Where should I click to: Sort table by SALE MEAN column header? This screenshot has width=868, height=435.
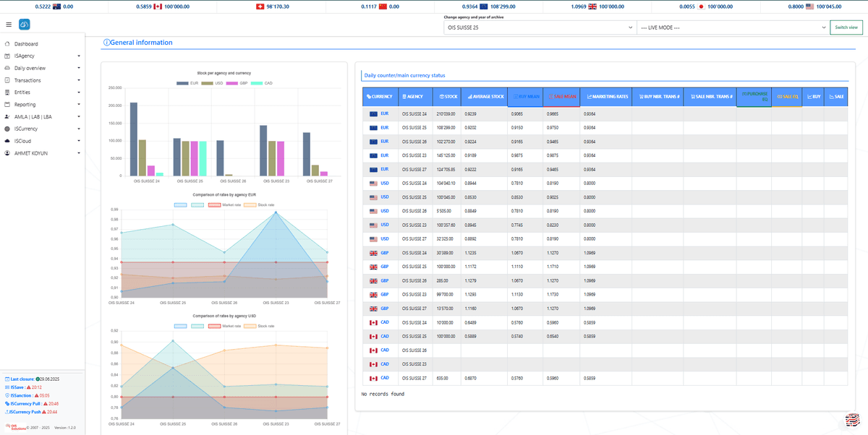tap(562, 97)
